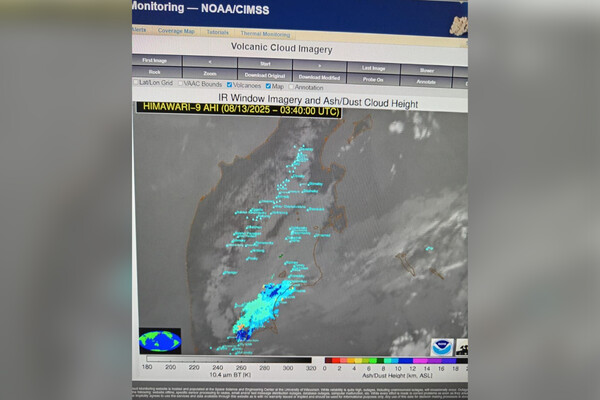Click the globe coverage thumbnail icon
Viewport: 600px width, 400px height.
pyautogui.click(x=160, y=340)
